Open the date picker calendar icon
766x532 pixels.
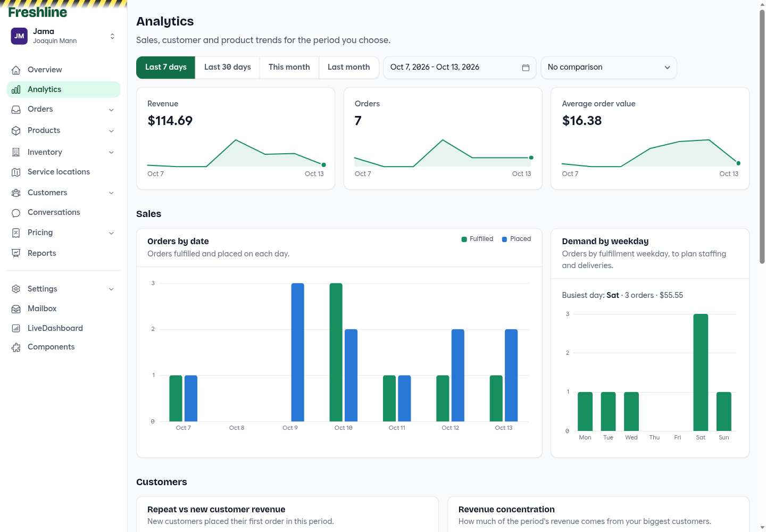[x=526, y=68]
